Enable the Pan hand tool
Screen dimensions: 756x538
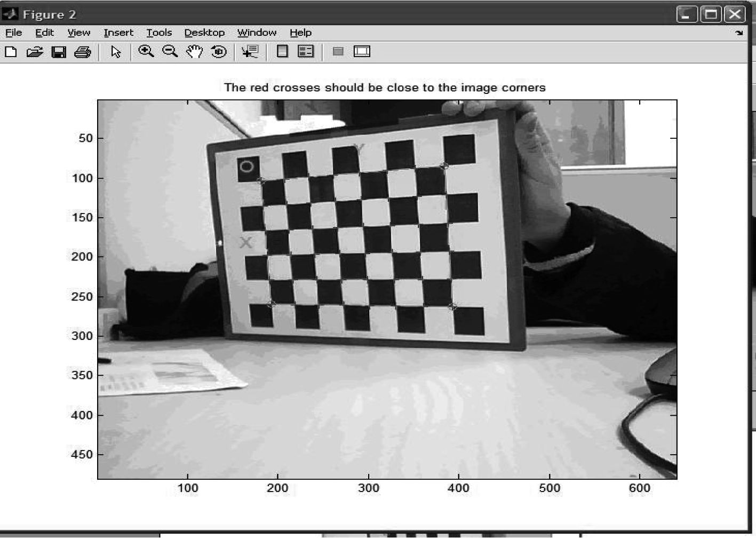click(195, 52)
